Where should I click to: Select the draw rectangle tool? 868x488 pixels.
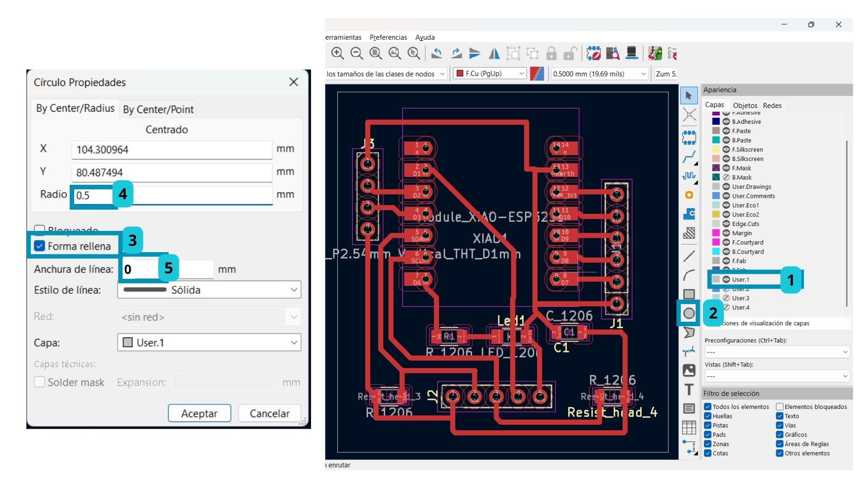coord(689,294)
